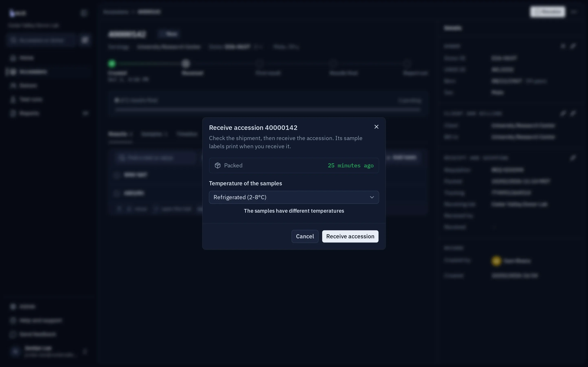Confirm with the Receive accession button
The image size is (588, 367).
tap(350, 237)
